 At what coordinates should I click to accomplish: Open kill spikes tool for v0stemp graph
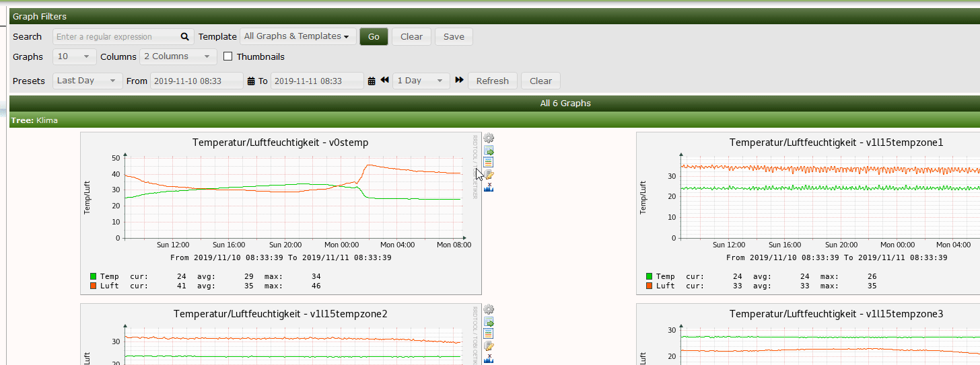489,187
